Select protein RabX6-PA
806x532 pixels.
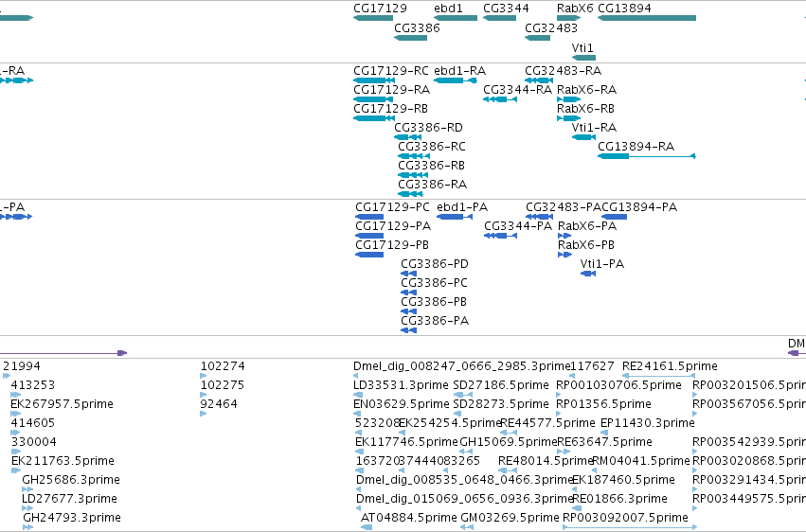click(564, 236)
